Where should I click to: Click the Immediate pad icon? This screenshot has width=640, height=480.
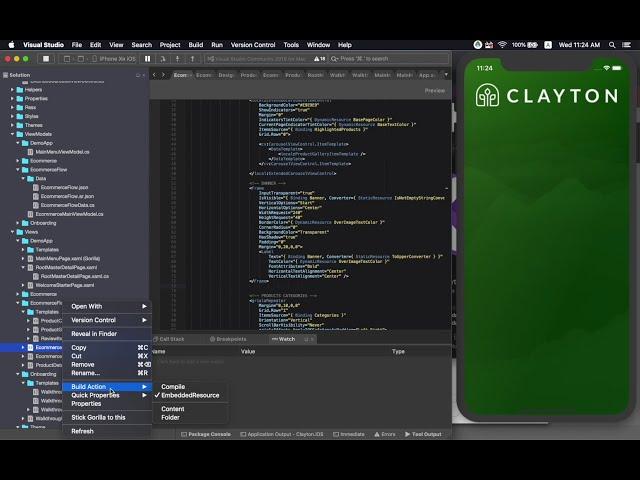point(336,434)
